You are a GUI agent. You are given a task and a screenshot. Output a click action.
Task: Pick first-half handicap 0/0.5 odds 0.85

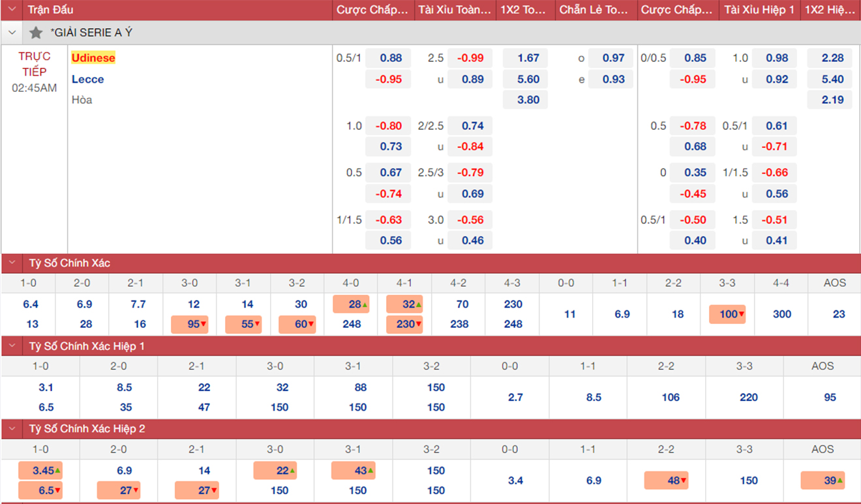point(692,58)
